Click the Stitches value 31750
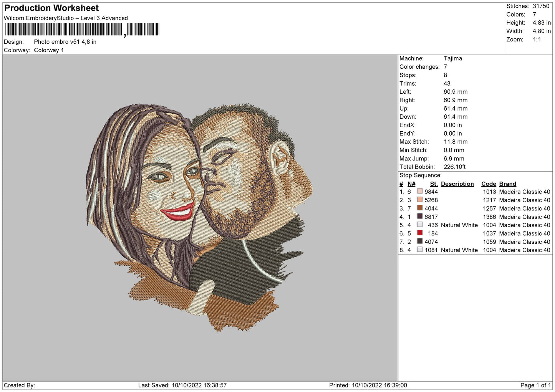 tap(541, 6)
